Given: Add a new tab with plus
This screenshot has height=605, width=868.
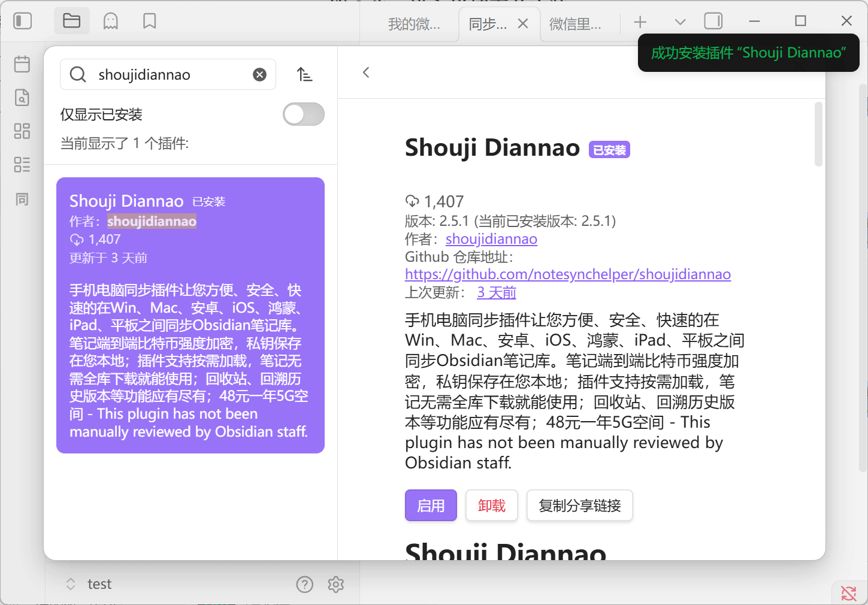Looking at the screenshot, I should tap(640, 22).
